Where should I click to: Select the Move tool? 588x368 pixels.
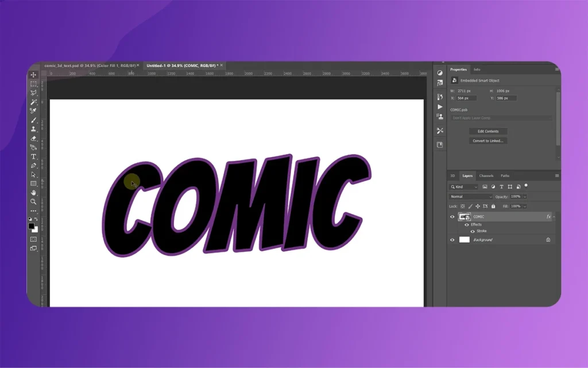coord(33,75)
